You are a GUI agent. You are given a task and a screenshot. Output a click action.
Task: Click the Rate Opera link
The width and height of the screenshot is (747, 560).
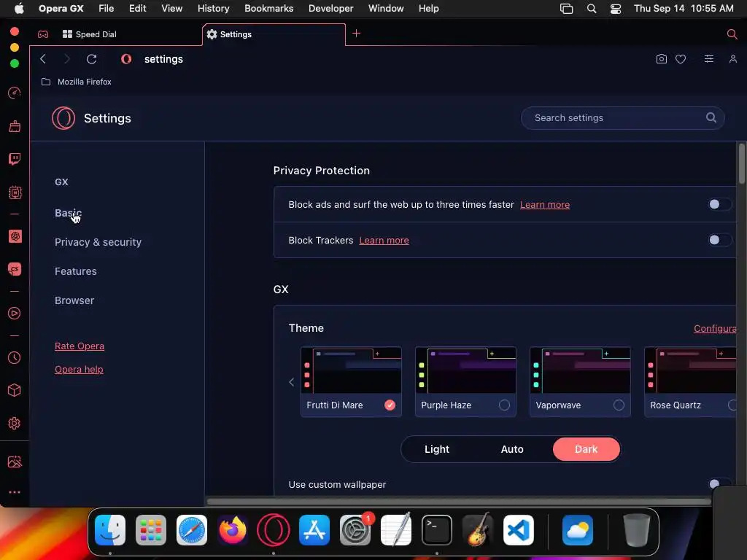tap(80, 346)
